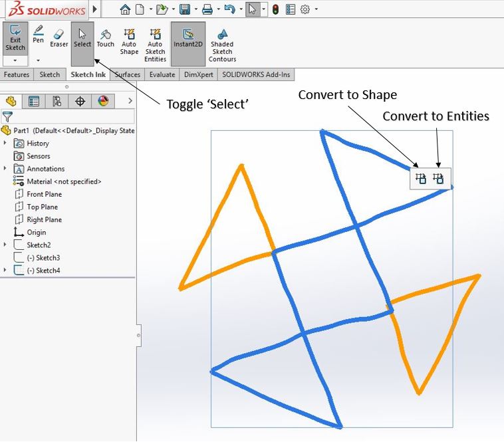
Task: Open the Undo dropdown arrow
Action: (x=241, y=9)
